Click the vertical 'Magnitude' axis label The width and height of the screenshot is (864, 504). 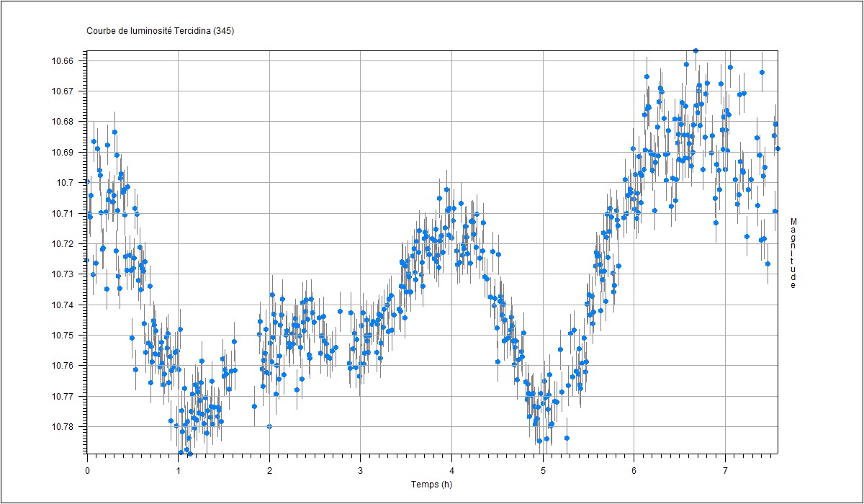coord(793,253)
